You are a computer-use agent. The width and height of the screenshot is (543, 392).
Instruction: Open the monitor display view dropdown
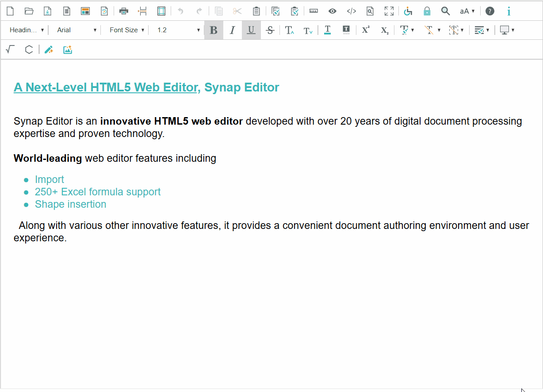pos(507,30)
